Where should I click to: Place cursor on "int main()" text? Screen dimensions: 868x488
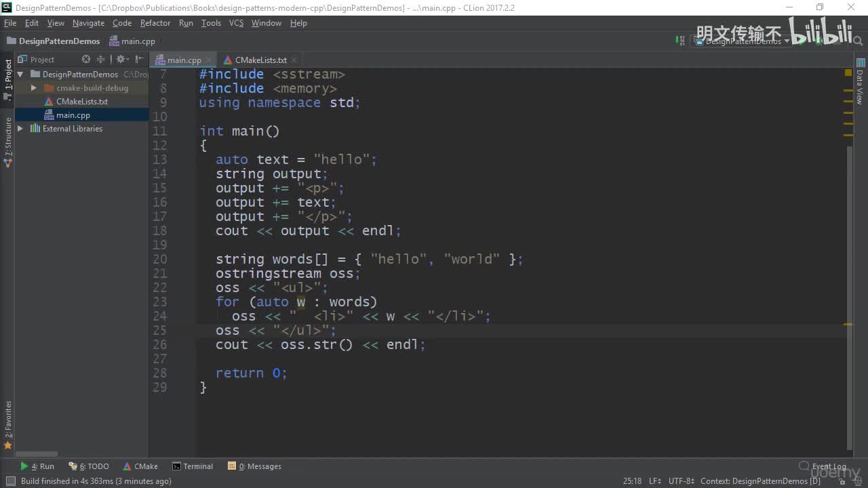tap(239, 131)
